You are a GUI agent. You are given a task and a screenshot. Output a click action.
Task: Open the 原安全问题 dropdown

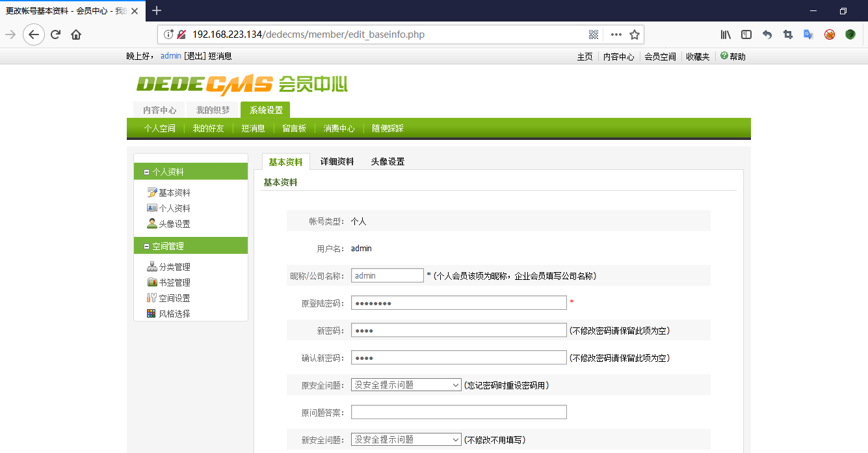pos(406,385)
